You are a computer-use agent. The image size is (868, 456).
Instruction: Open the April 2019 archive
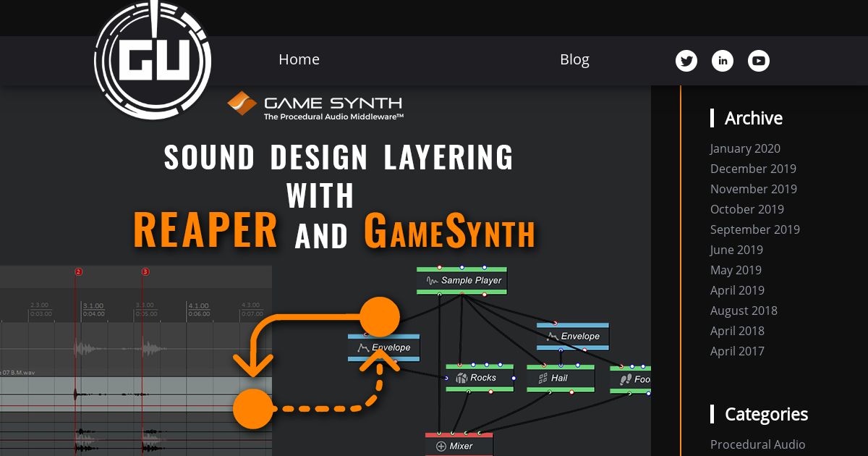737,290
